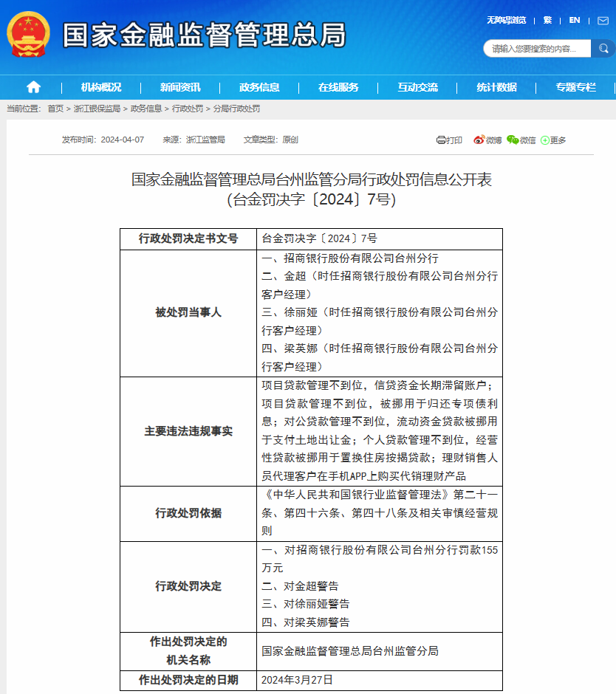The height and width of the screenshot is (694, 616).
Task: Switch language to EN
Action: (574, 20)
